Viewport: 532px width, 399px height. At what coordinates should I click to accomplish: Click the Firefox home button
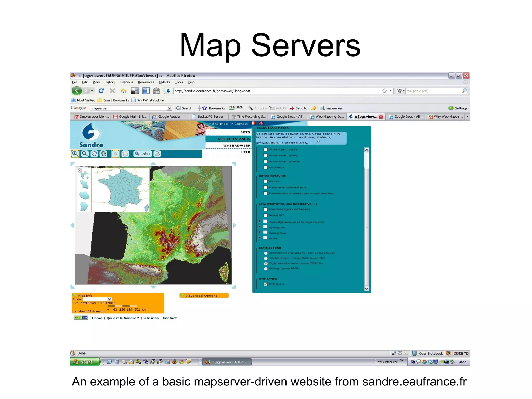tap(124, 91)
